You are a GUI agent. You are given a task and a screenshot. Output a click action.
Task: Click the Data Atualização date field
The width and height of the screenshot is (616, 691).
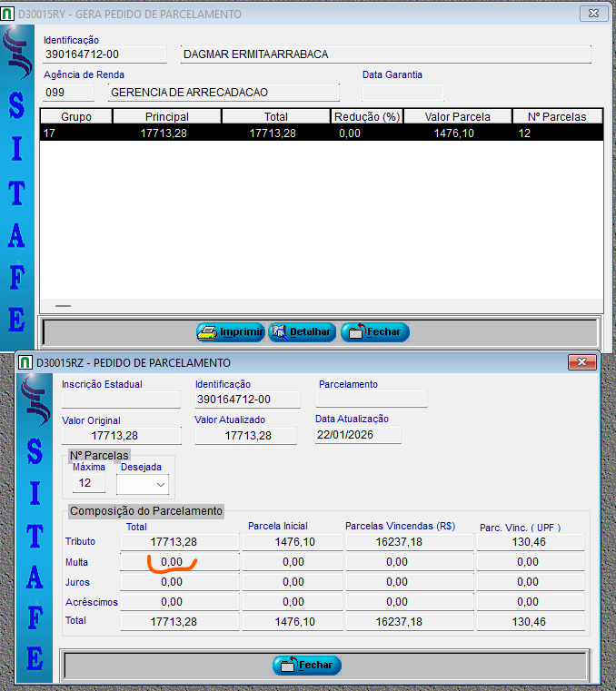[x=358, y=436]
